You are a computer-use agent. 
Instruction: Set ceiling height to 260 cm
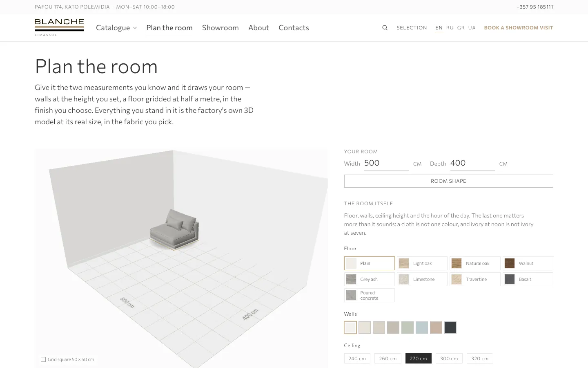click(388, 359)
